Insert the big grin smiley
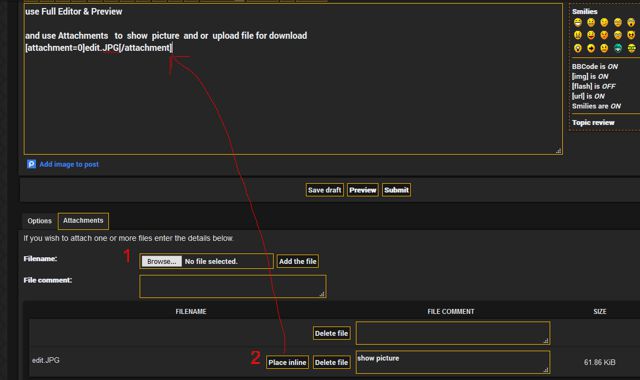The width and height of the screenshot is (640, 380). click(578, 22)
